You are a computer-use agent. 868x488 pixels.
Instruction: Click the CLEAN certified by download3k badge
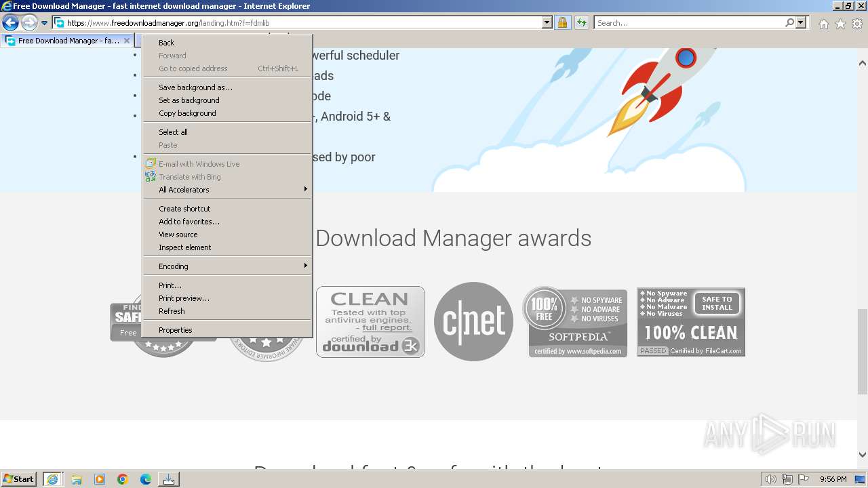coord(370,322)
